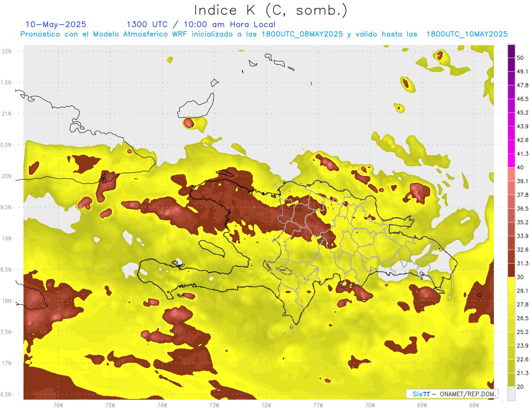Click the '71W' longitude label
The height and width of the screenshot is (411, 532).
pos(318,405)
